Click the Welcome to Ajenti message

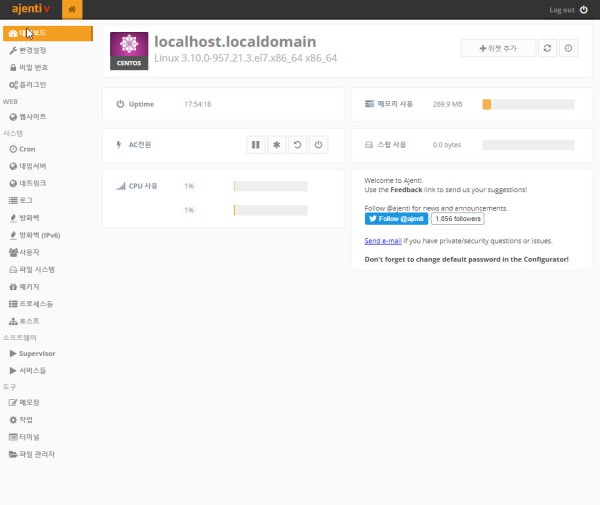click(x=394, y=181)
